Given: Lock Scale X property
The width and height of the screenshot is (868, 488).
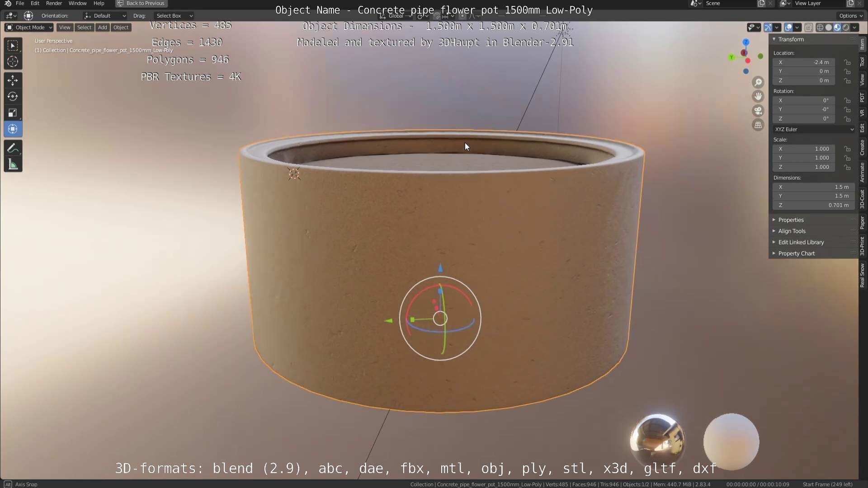Looking at the screenshot, I should 847,149.
